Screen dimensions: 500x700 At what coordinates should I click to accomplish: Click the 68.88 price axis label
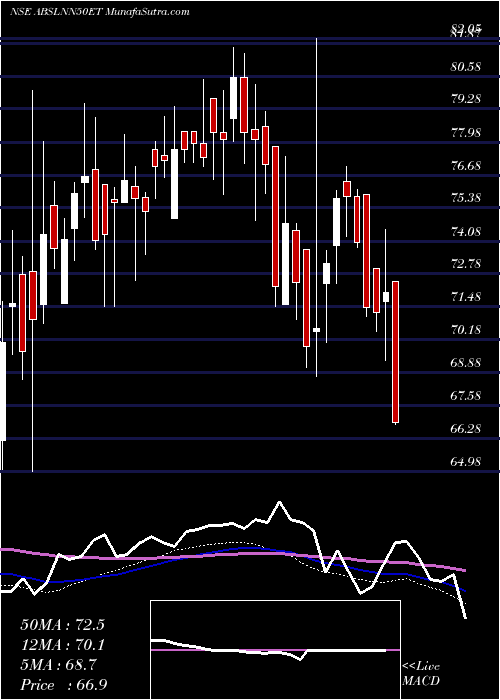(x=467, y=362)
